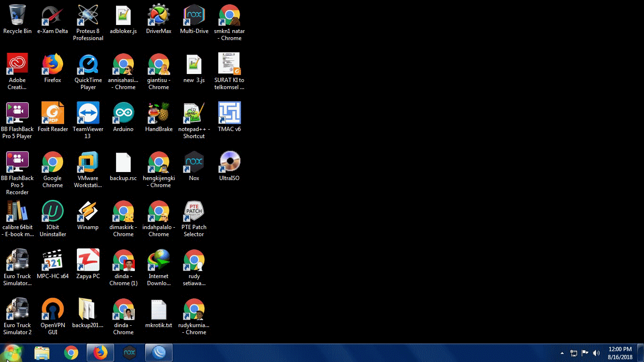Viewport: 644px width, 362px height.
Task: Launch TeamViewer 13 shortcut
Action: (x=88, y=121)
